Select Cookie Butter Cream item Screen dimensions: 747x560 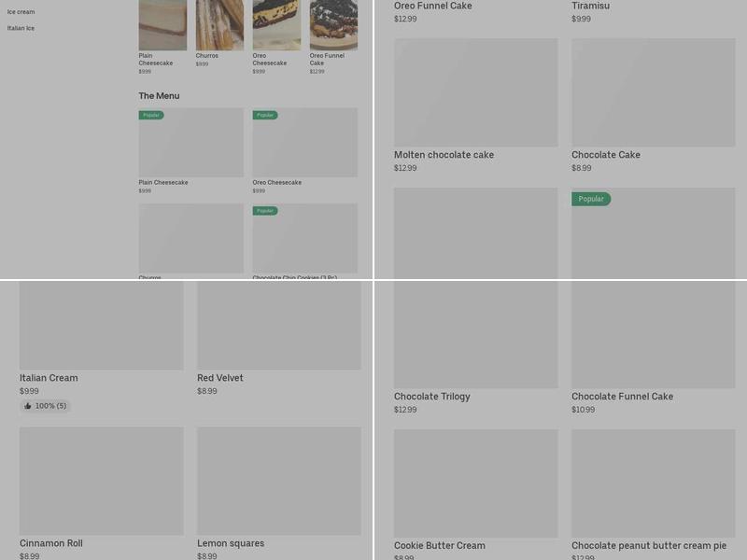[439, 546]
